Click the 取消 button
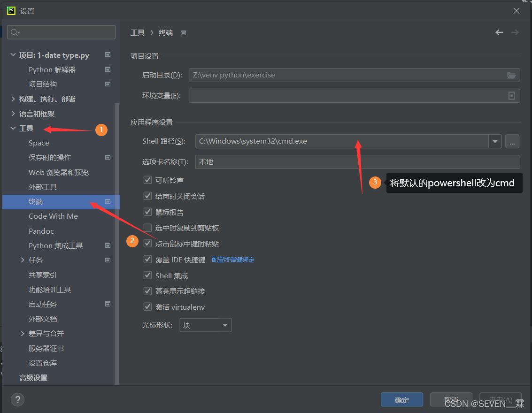Image resolution: width=532 pixels, height=413 pixels. tap(451, 400)
